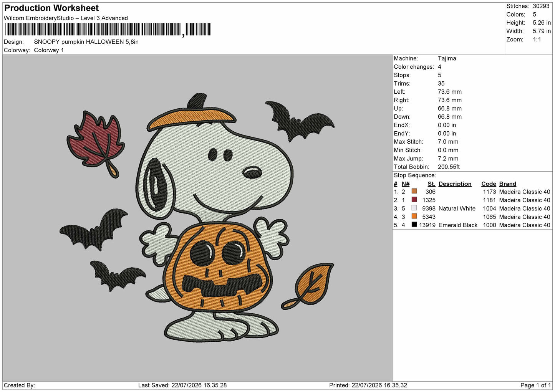Click the Page 1 of 1 indicator
This screenshot has height=392, width=555.
coord(535,385)
